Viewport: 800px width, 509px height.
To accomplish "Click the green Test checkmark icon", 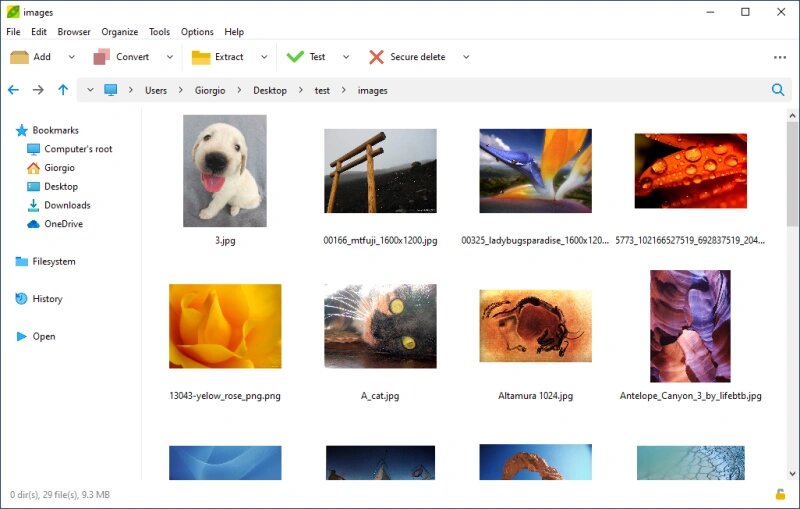I will click(295, 57).
